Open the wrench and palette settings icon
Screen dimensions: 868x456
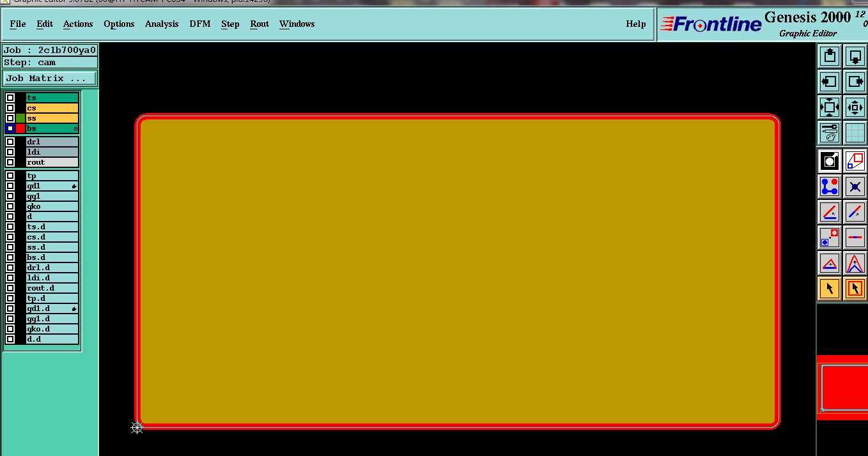point(829,133)
